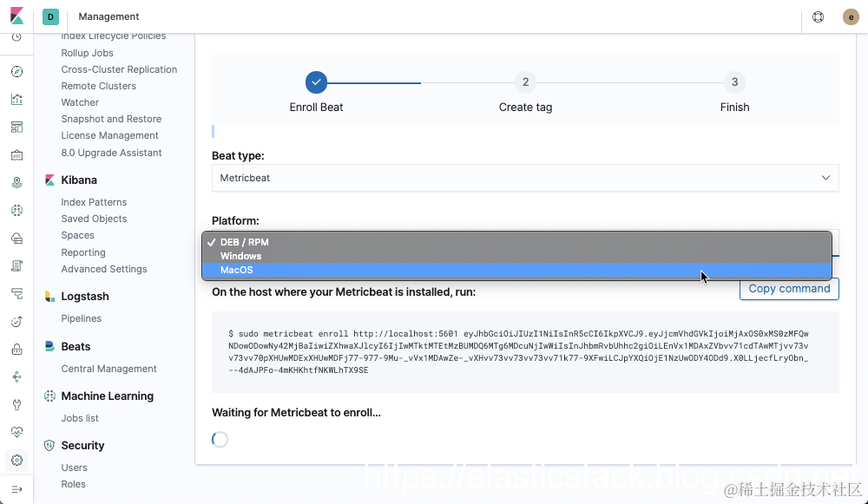Open Graph from the nodes icon
The height and width of the screenshot is (504, 868).
click(x=16, y=376)
